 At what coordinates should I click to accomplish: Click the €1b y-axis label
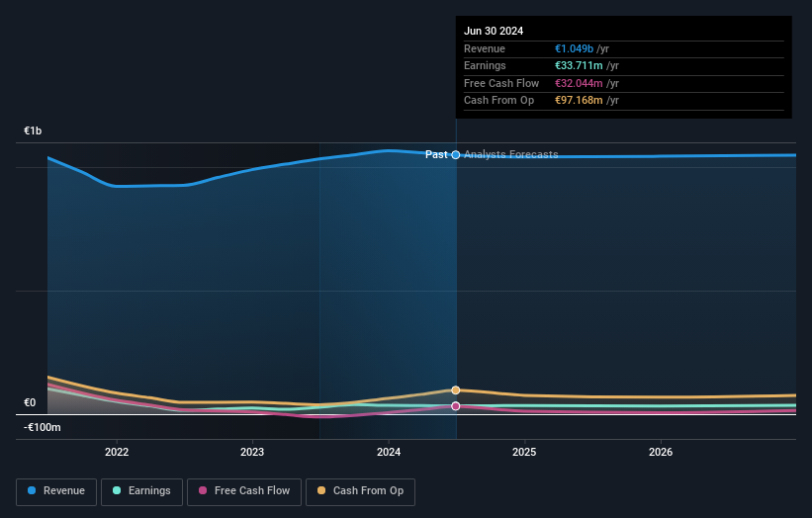click(x=33, y=130)
